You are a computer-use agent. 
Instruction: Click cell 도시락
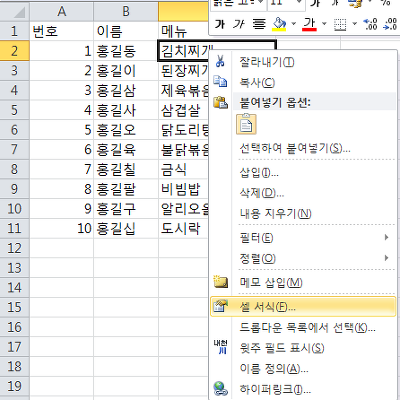pyautogui.click(x=183, y=228)
